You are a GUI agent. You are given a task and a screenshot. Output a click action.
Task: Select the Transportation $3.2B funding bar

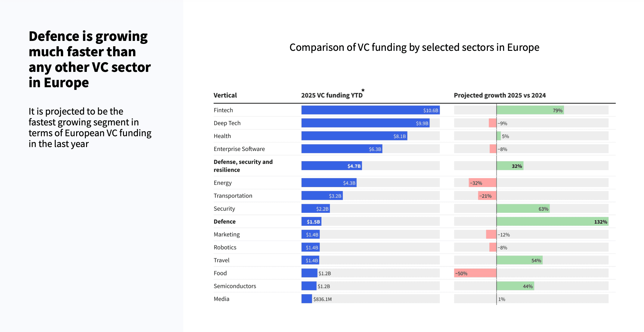pos(322,196)
